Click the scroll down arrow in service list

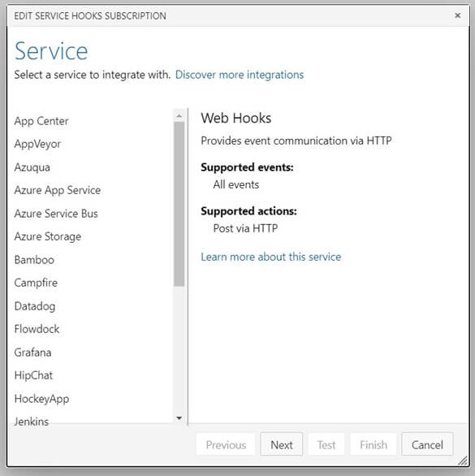pos(179,418)
